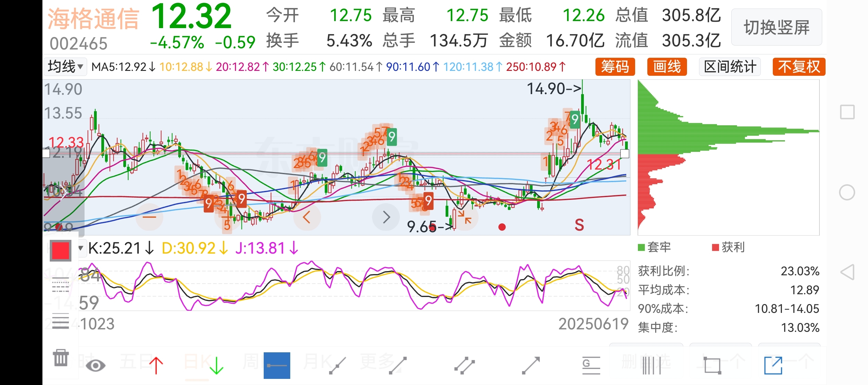Tap the 金额 16.70亿 amount value
Viewport: 868px width, 385px height.
tap(552, 41)
